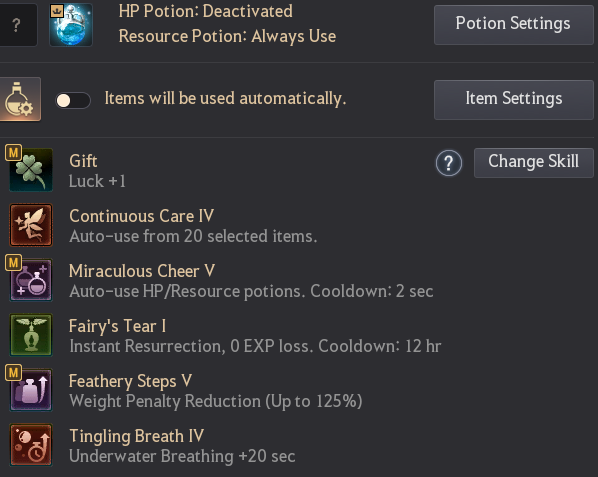Screen dimensions: 598x477
Task: Toggle automatic item use switch
Action: click(x=73, y=101)
